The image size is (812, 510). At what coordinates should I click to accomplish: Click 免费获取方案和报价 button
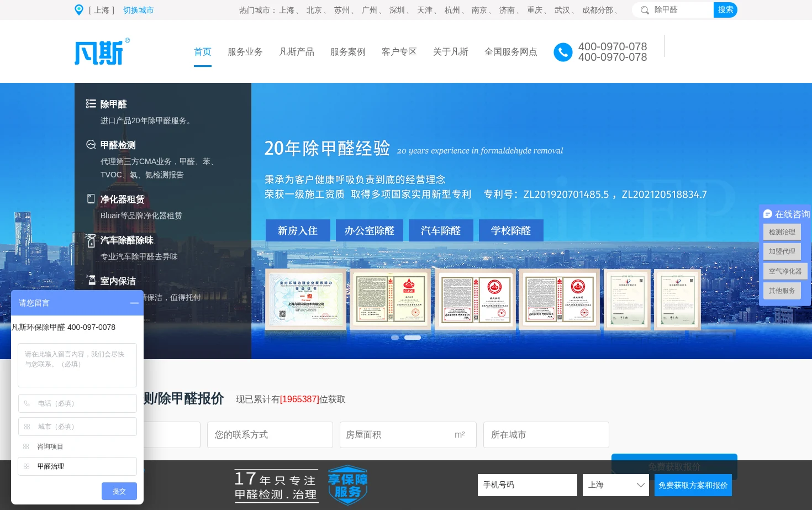tap(693, 485)
